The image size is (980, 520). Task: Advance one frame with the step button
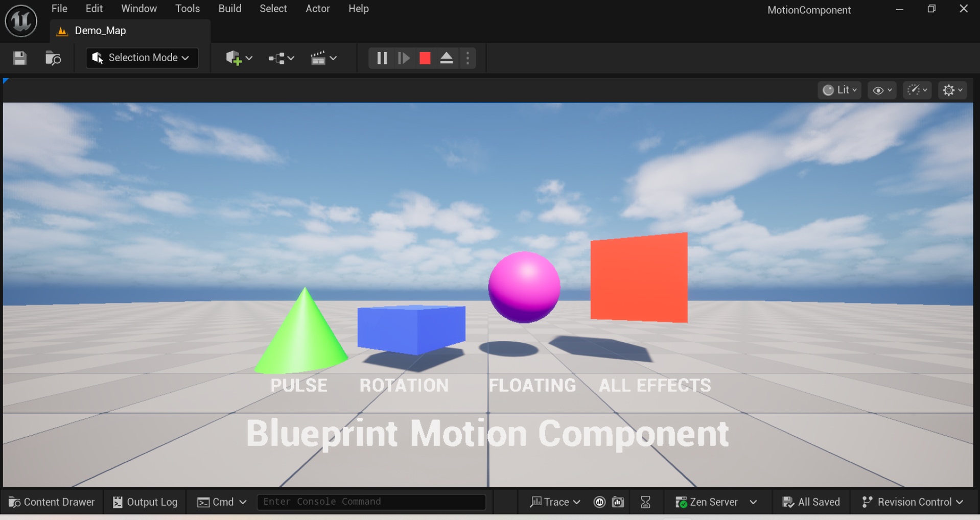coord(404,58)
